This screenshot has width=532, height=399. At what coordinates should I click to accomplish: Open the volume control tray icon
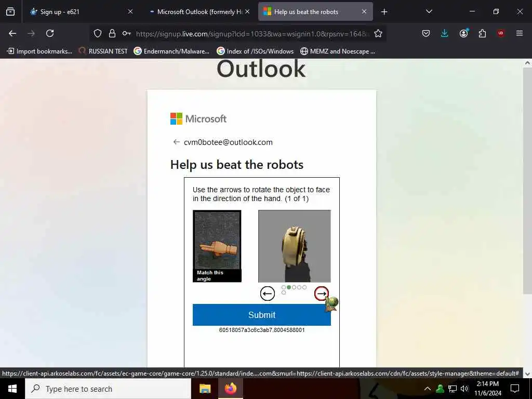click(x=464, y=389)
